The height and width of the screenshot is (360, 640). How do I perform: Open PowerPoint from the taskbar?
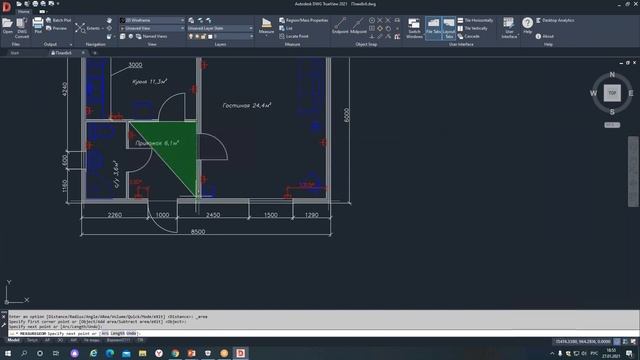coord(191,353)
